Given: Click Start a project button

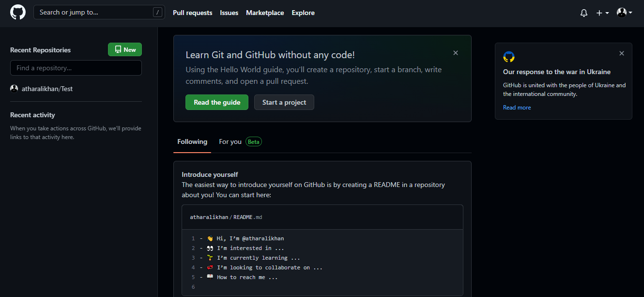Looking at the screenshot, I should (x=284, y=102).
